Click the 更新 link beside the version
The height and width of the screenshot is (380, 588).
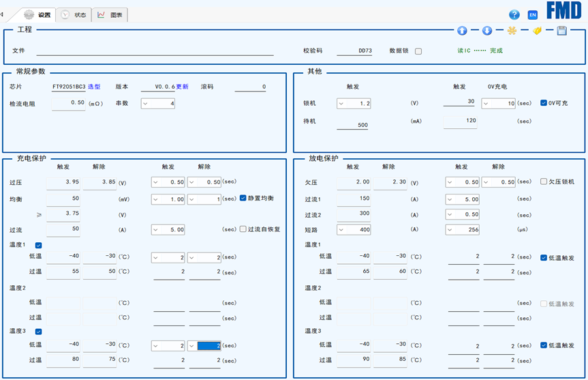182,87
